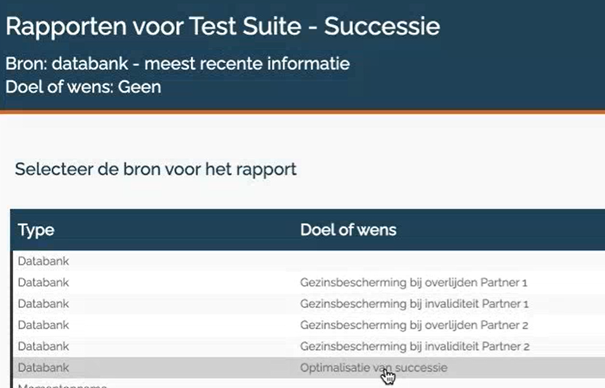This screenshot has height=388, width=605.
Task: Pick Gezinsbescherming bij overlijden Partner 2
Action: pyautogui.click(x=414, y=325)
